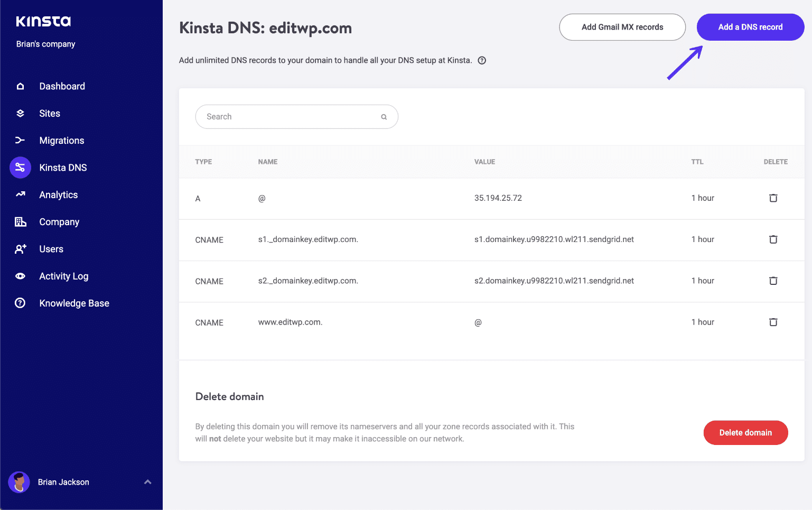
Task: Expand the Brian Jackson user menu chevron
Action: [148, 482]
